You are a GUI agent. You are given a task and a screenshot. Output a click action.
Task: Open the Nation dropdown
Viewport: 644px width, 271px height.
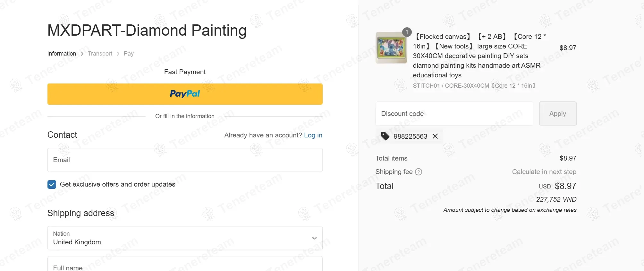pyautogui.click(x=185, y=238)
